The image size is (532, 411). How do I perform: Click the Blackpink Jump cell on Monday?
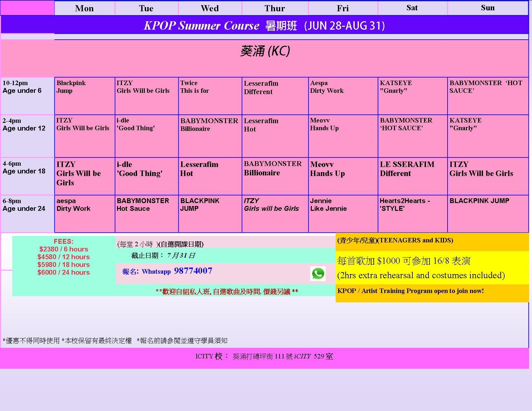[x=85, y=96]
